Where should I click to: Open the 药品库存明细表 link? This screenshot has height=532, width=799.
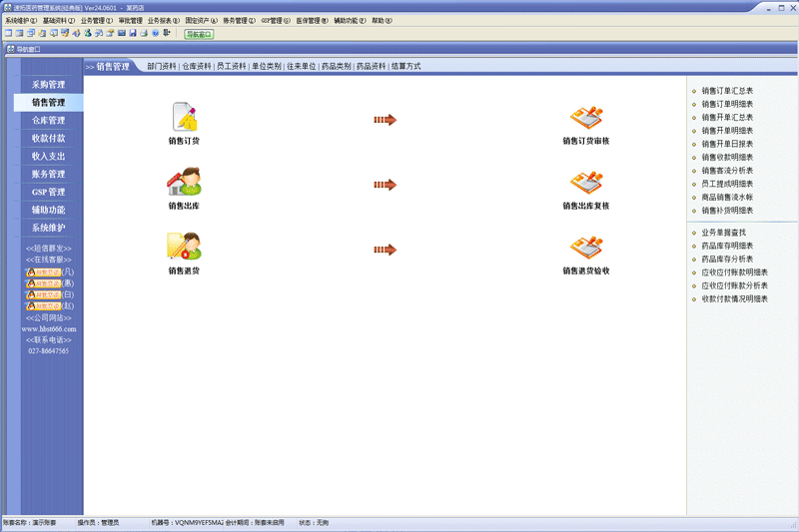pos(727,246)
